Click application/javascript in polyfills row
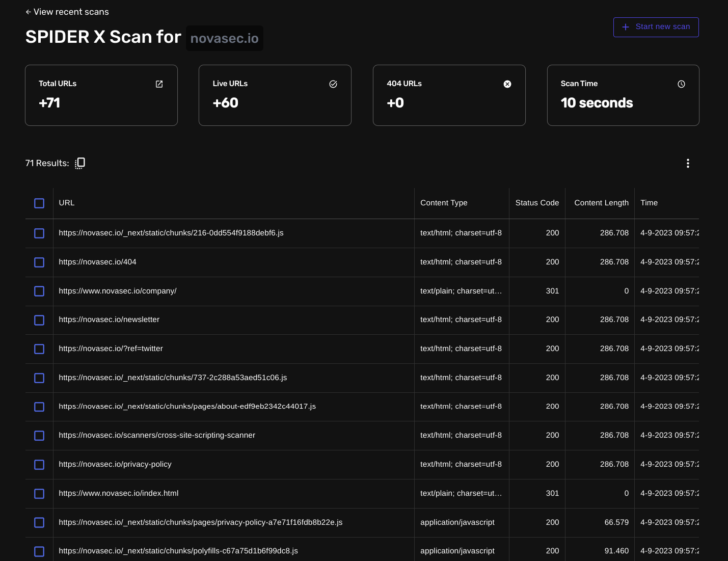The height and width of the screenshot is (561, 728). (457, 551)
